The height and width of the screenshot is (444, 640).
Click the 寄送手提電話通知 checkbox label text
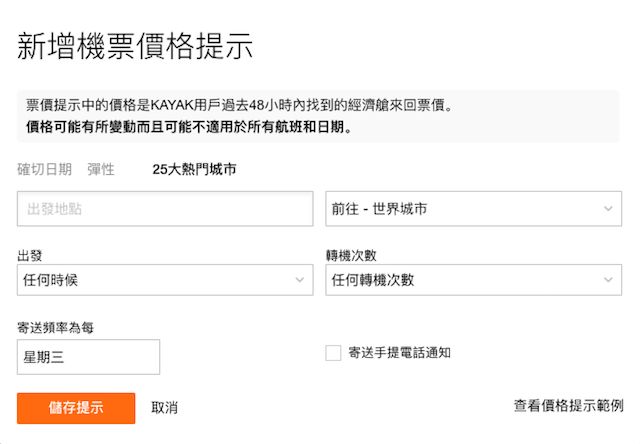coord(399,353)
